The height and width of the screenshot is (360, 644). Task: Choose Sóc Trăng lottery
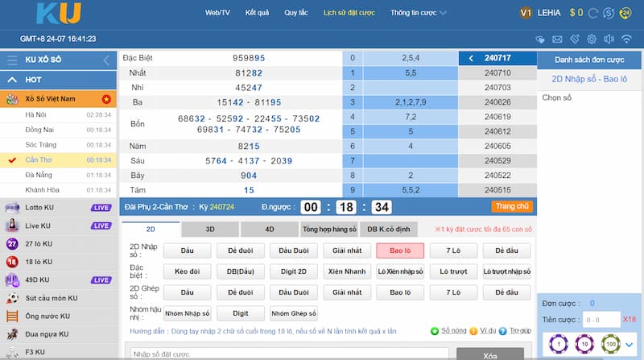(x=58, y=145)
